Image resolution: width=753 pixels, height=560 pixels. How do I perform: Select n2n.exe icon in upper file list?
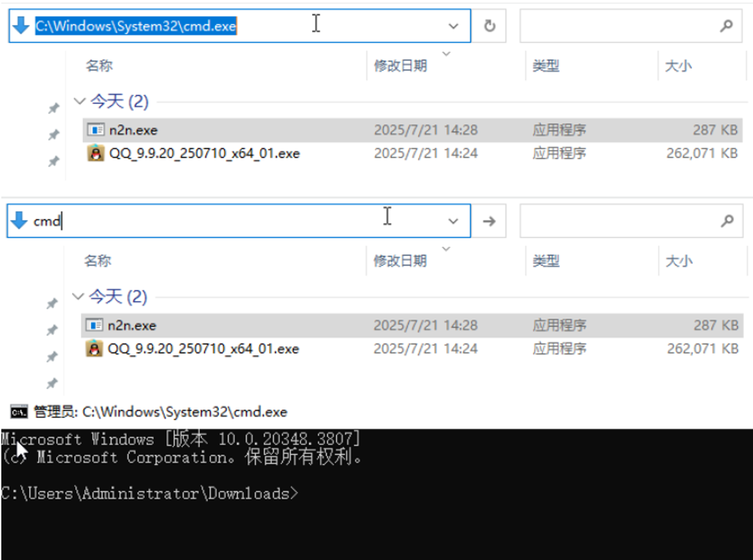(96, 130)
